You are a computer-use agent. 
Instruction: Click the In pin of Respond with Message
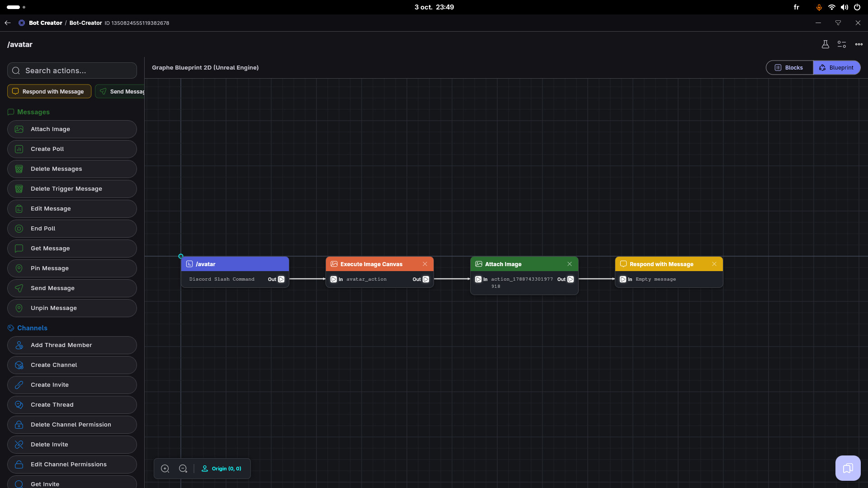[x=623, y=279]
